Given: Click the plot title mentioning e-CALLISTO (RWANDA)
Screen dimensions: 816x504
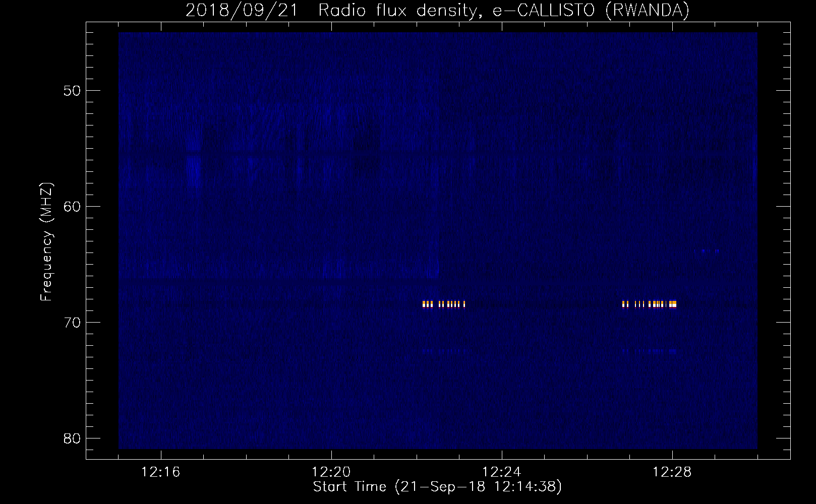Looking at the screenshot, I should point(437,10).
